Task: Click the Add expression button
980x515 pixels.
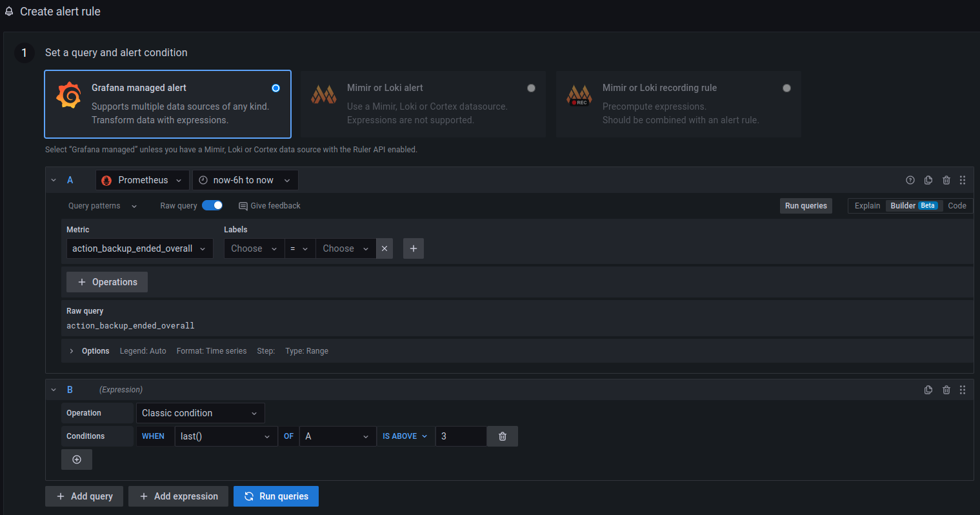Action: click(179, 496)
